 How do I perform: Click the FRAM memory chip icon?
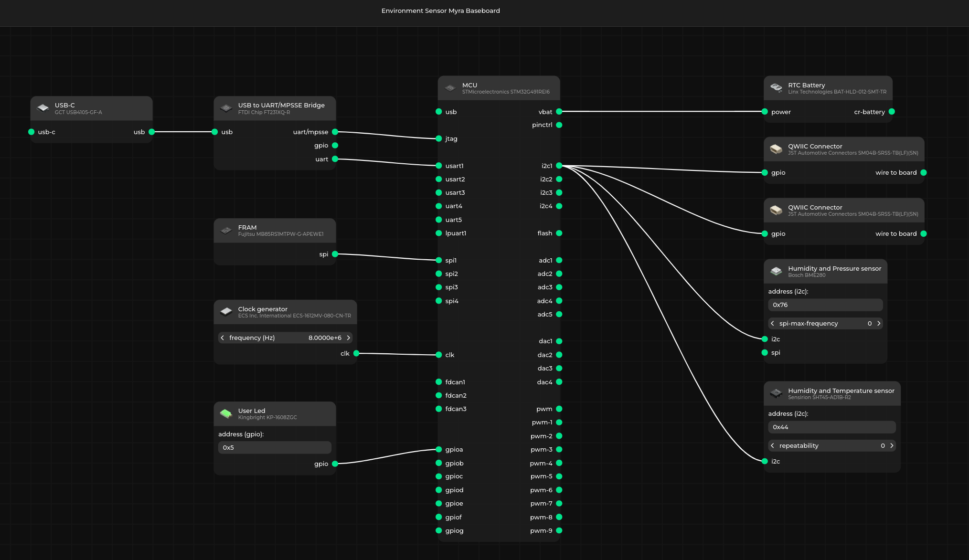click(x=226, y=231)
